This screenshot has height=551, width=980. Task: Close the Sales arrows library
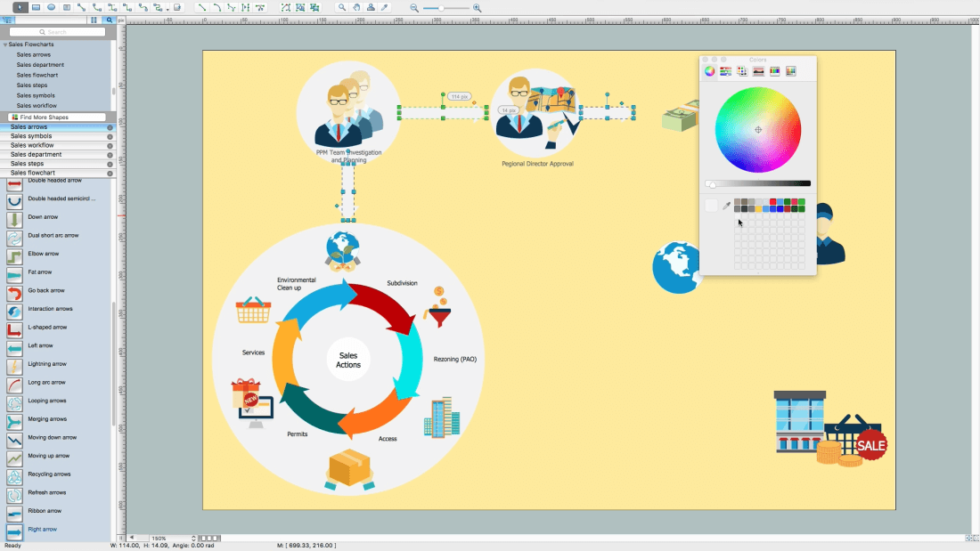110,127
